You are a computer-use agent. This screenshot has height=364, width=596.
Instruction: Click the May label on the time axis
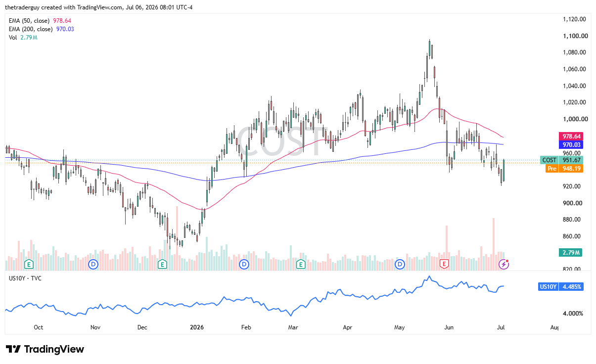pyautogui.click(x=400, y=327)
